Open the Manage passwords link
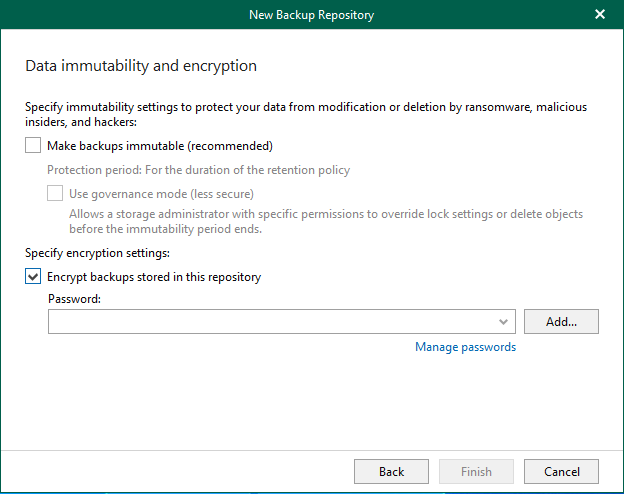Viewport: 624px width, 494px height. (465, 347)
